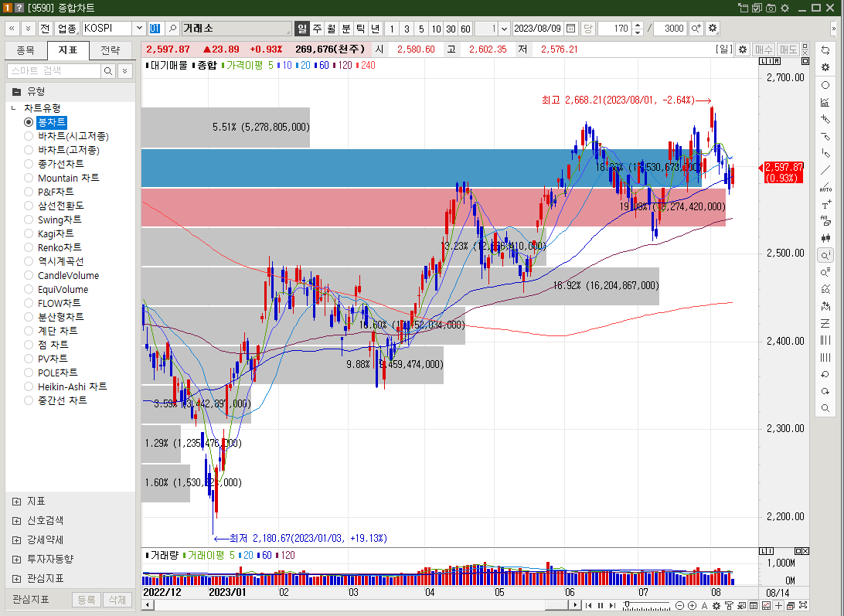Viewport: 844px width, 616px height.
Task: Click the magnifier at bottom of right toolbar
Action: pos(825,409)
